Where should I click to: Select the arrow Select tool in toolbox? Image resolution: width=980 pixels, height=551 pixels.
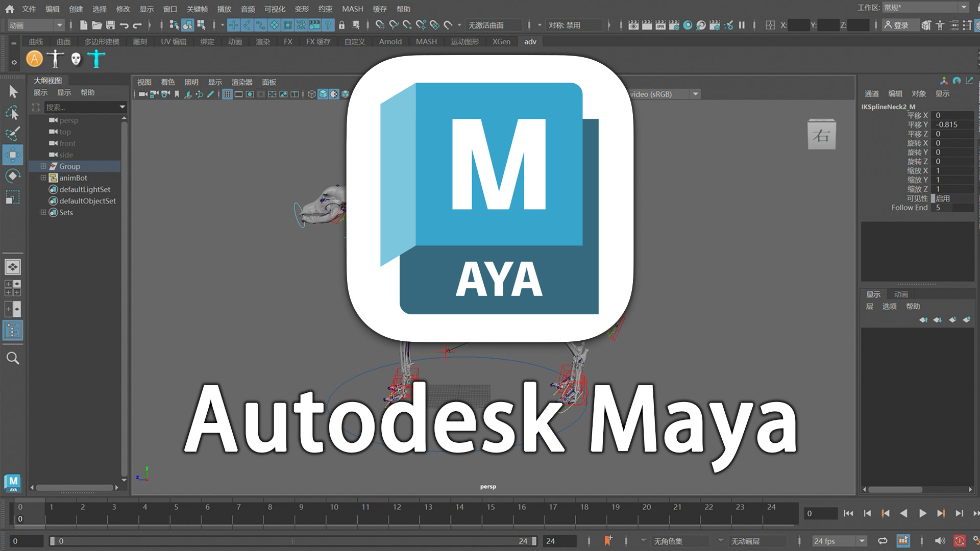click(x=13, y=91)
